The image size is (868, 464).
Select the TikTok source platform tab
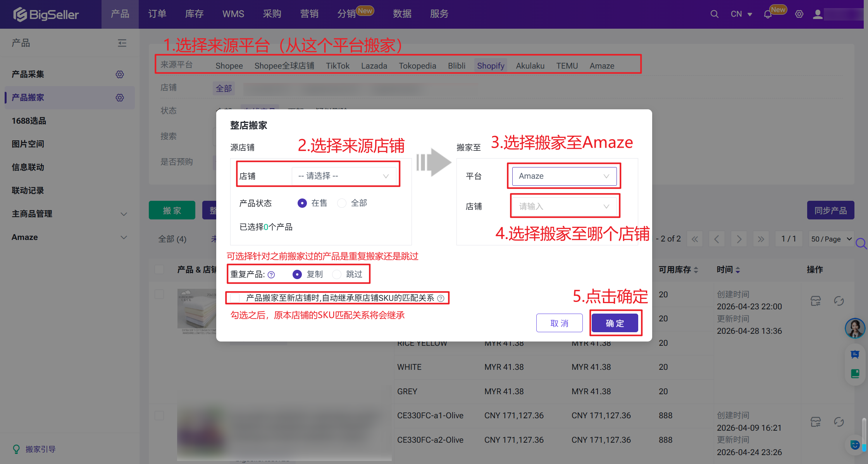[338, 66]
